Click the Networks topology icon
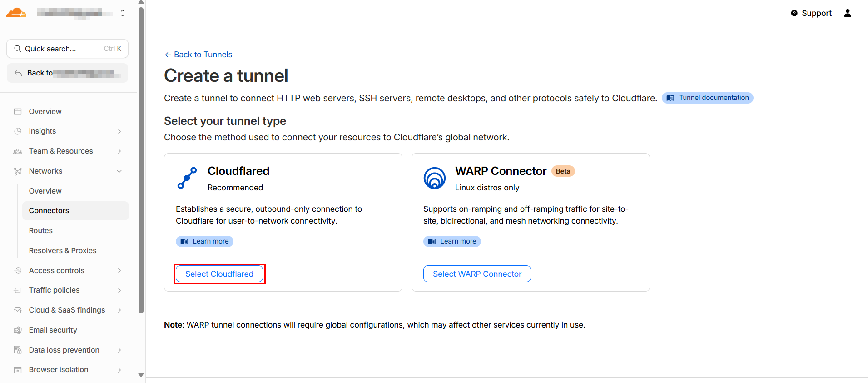This screenshot has width=868, height=383. pyautogui.click(x=18, y=171)
